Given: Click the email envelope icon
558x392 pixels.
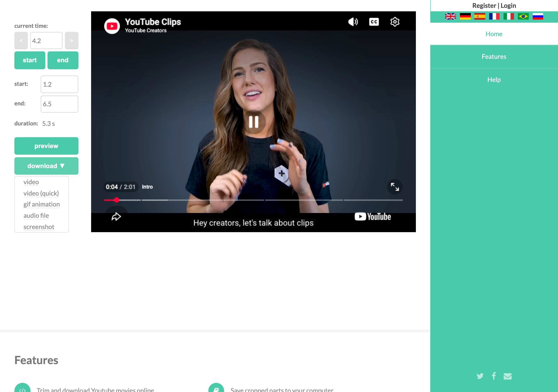Looking at the screenshot, I should pyautogui.click(x=507, y=376).
